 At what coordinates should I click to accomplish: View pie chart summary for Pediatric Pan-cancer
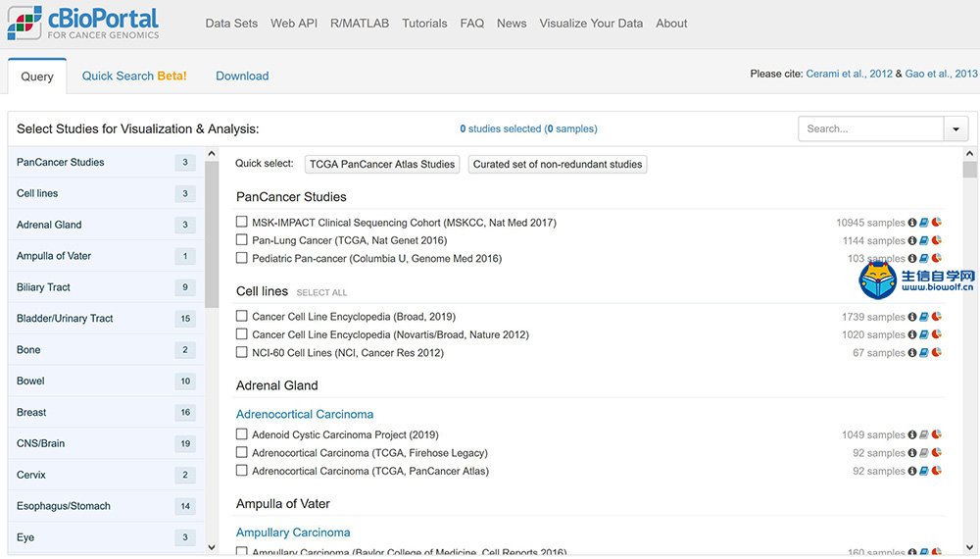click(x=936, y=258)
